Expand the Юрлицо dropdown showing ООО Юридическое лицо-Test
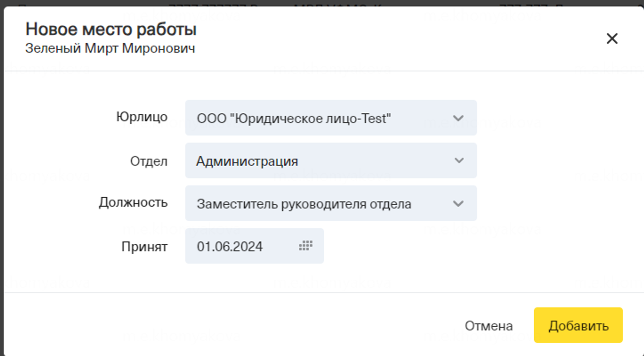The image size is (644, 356). pyautogui.click(x=311, y=118)
